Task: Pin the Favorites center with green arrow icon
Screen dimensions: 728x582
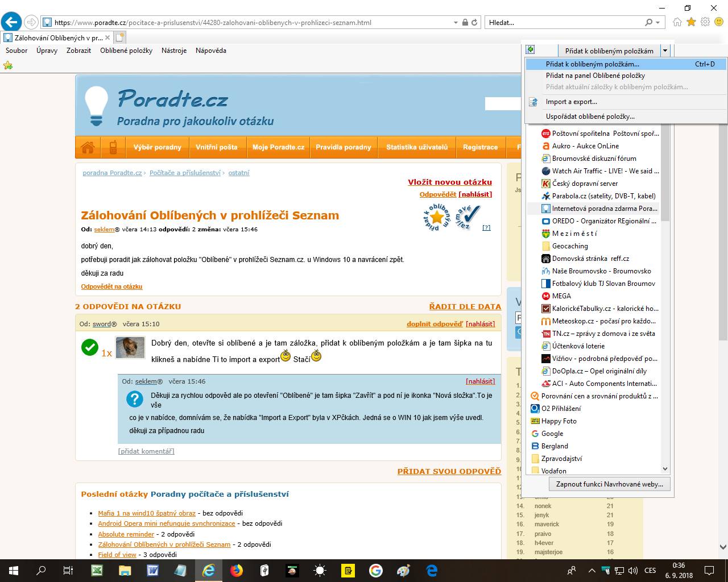Action: (x=530, y=50)
